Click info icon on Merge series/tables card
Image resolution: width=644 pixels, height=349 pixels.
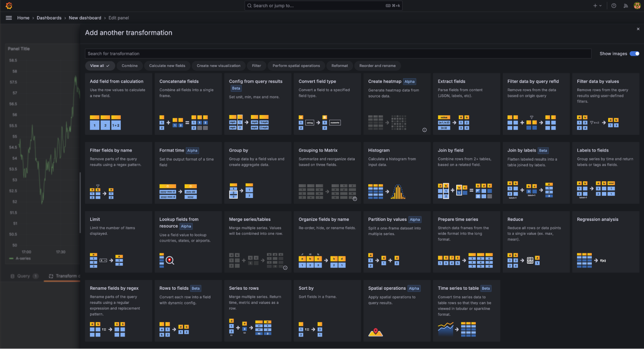pos(285,268)
